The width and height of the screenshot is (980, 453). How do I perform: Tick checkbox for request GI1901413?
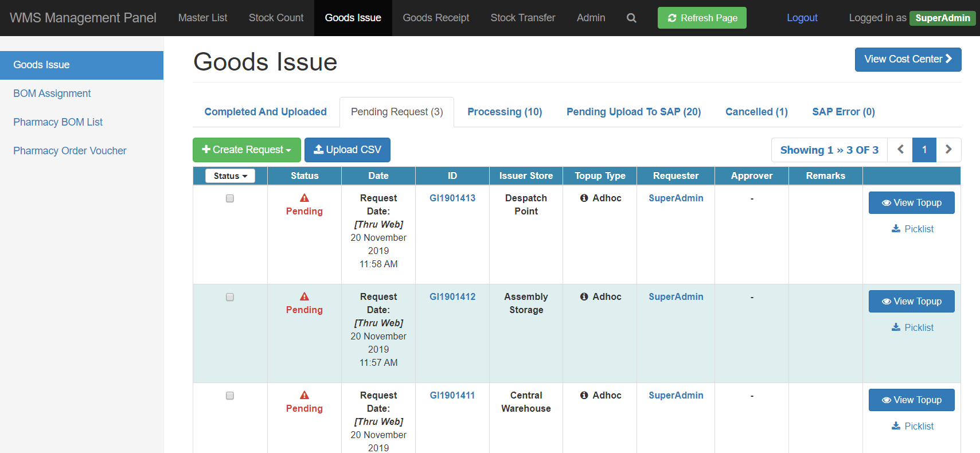pos(230,198)
